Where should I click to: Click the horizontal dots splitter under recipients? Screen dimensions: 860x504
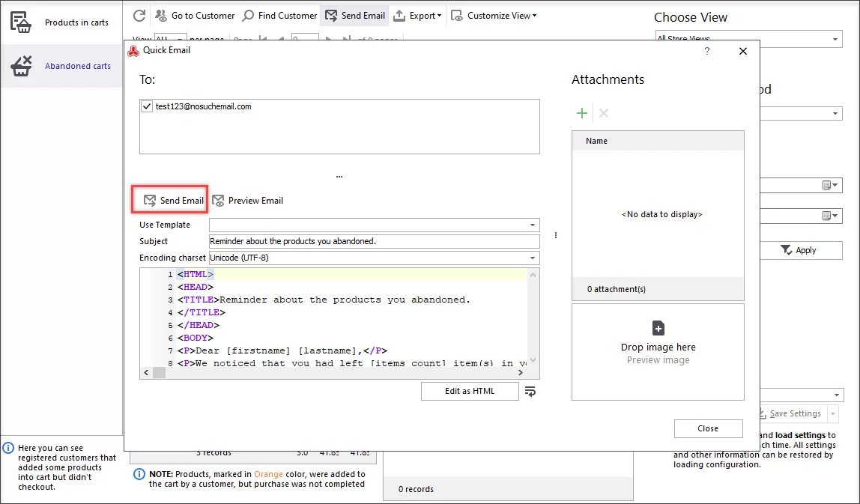339,177
